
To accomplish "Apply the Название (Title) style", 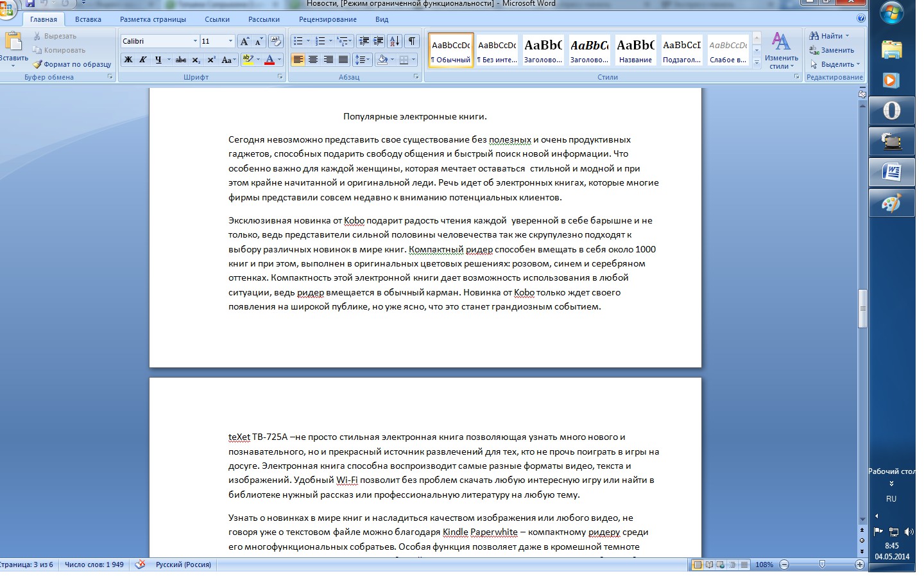I will pos(636,50).
